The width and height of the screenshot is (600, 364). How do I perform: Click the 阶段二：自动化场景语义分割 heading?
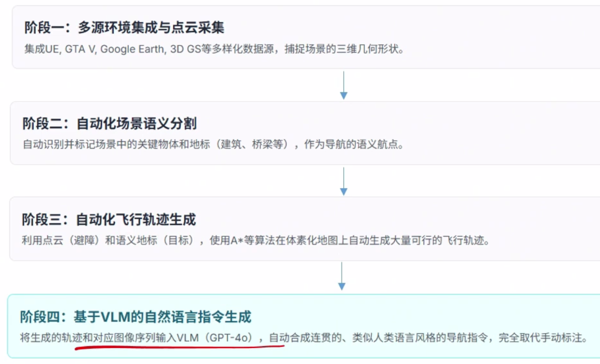click(109, 124)
